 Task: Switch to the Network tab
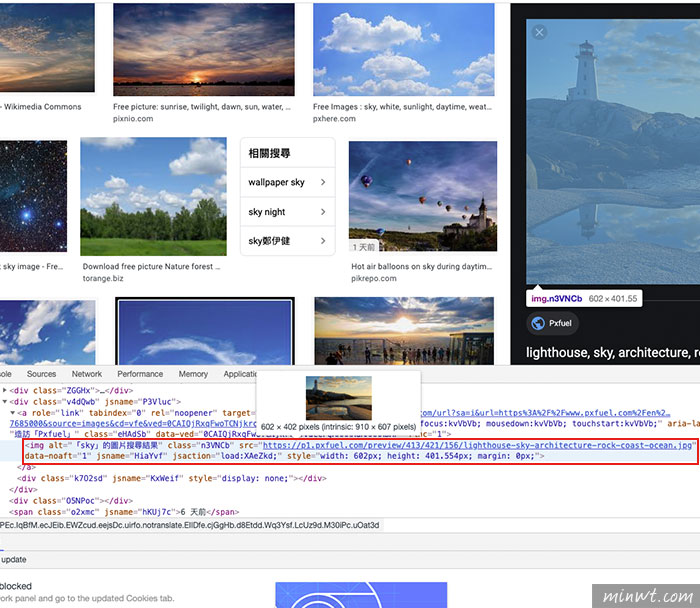pos(87,374)
